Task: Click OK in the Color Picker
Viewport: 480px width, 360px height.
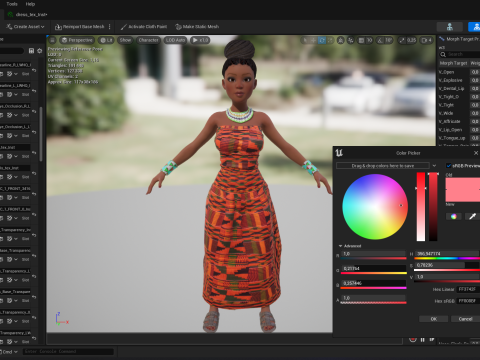Action: pos(434,319)
